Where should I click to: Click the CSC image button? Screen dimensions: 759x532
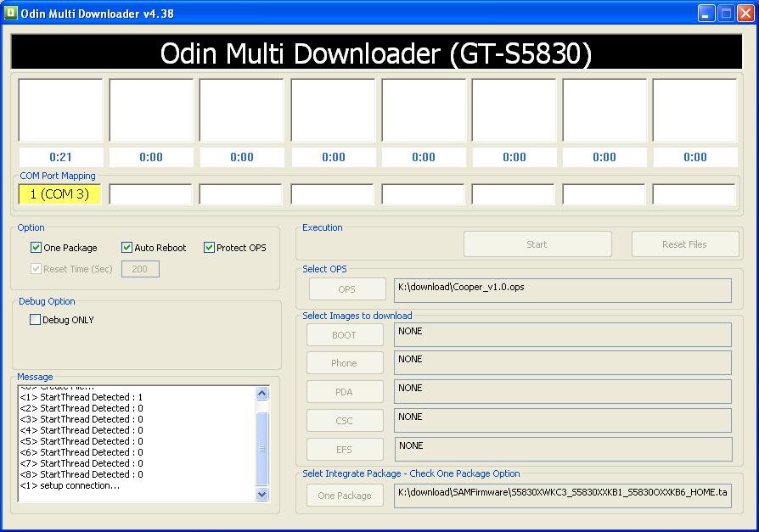[345, 421]
